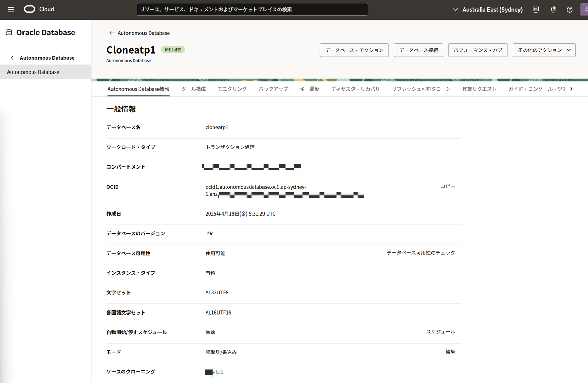
Task: Click the データベース・アクション button
Action: 354,50
